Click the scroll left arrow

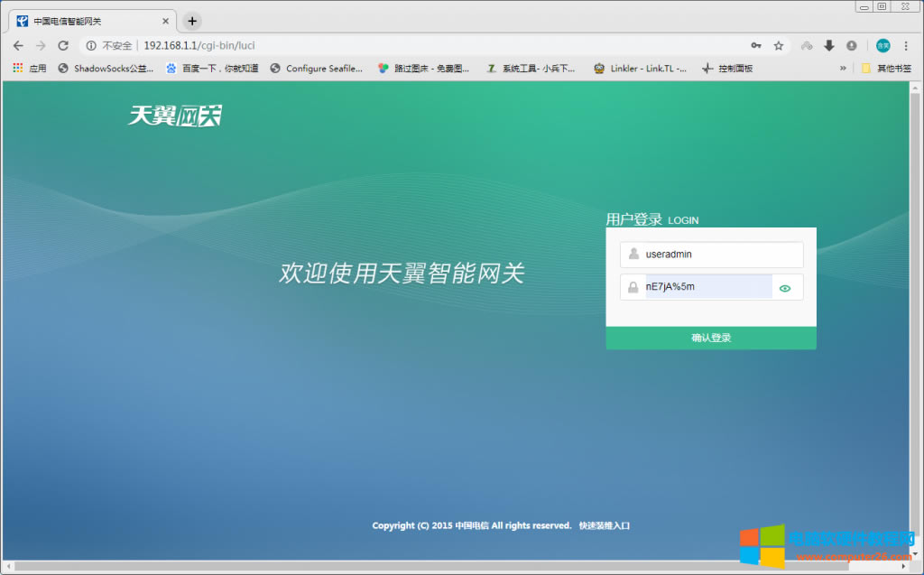[9, 566]
